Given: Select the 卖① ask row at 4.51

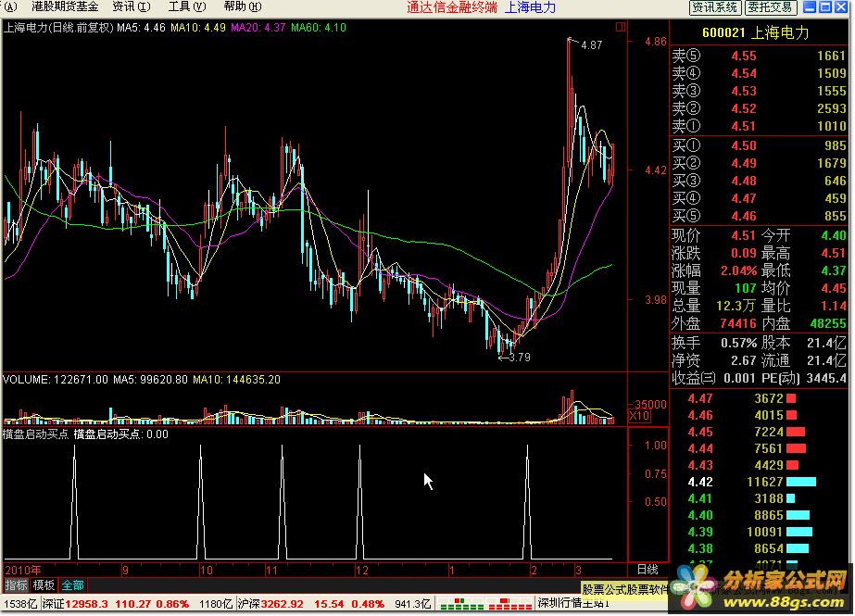Looking at the screenshot, I should [x=759, y=126].
